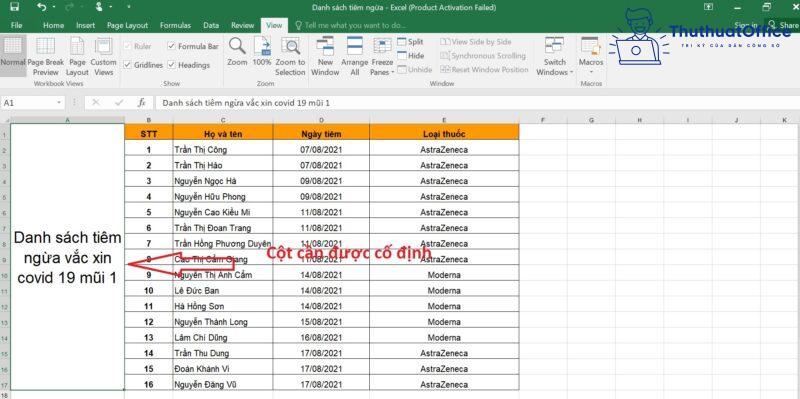Open the File tab
Image resolution: width=800 pixels, height=399 pixels.
[16, 25]
